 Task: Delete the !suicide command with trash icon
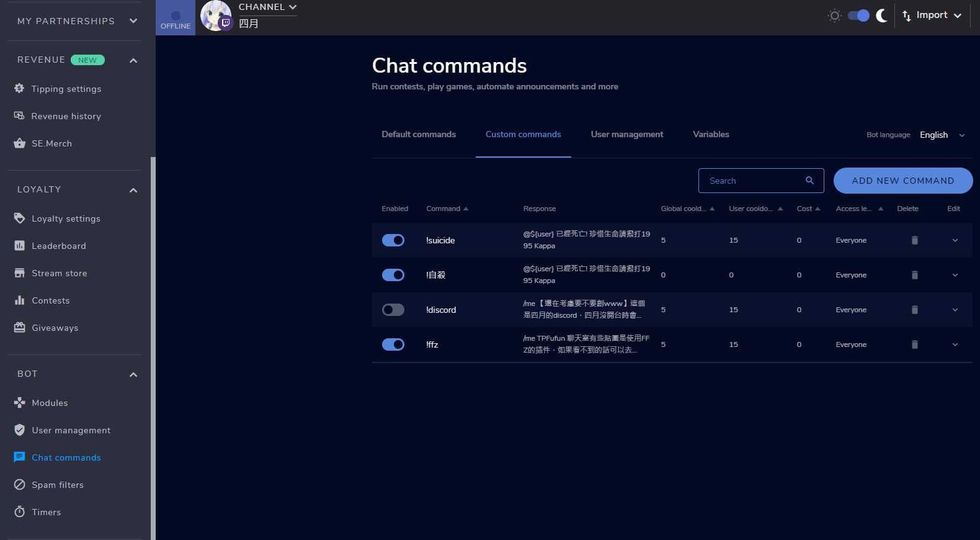(914, 240)
